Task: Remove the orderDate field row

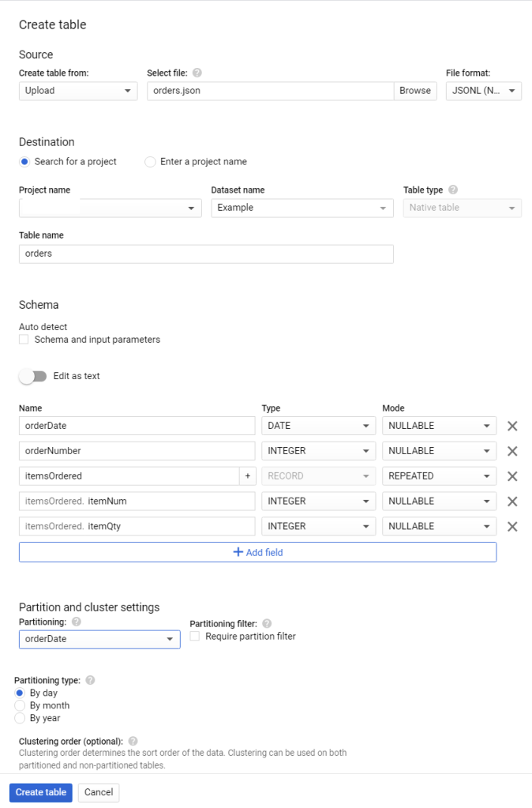Action: [511, 426]
